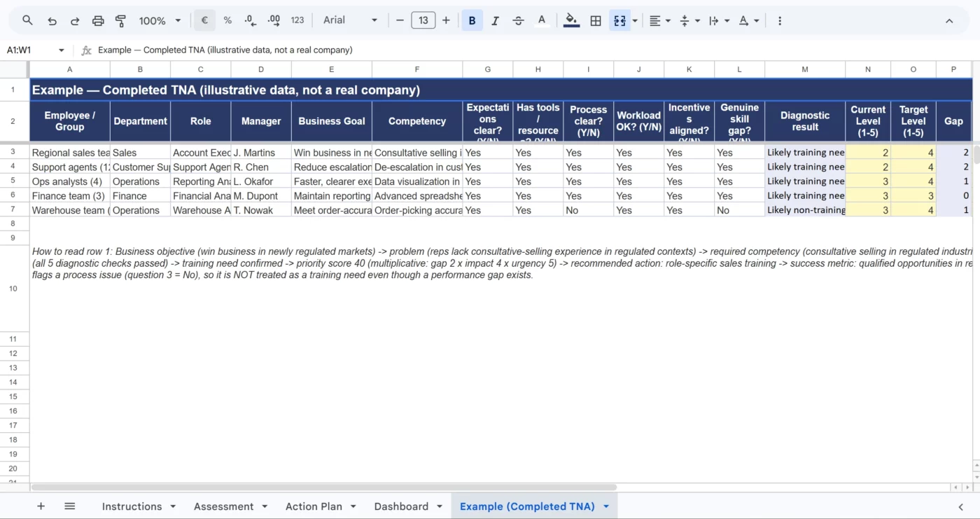Collapse the toolbar with the chevron
The image size is (980, 519).
[949, 21]
